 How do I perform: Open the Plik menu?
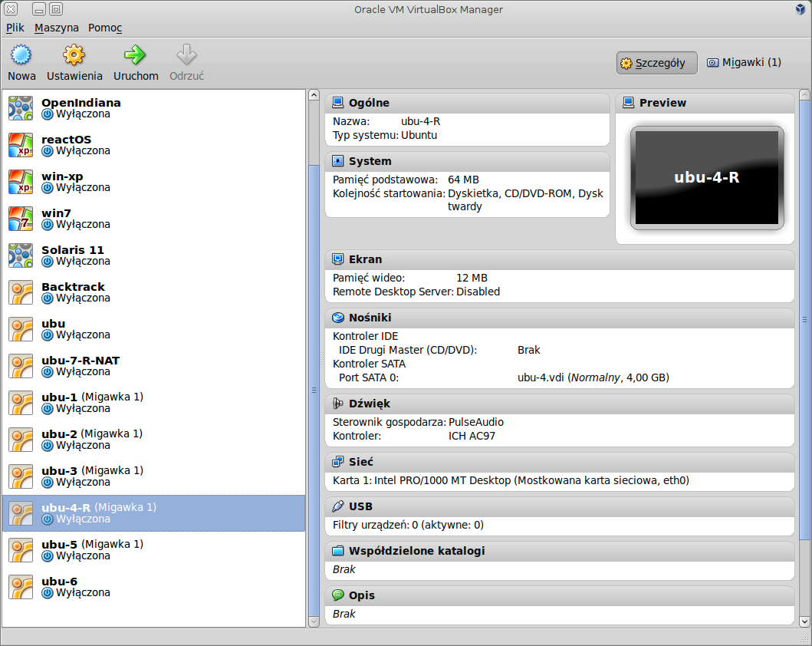[x=15, y=28]
